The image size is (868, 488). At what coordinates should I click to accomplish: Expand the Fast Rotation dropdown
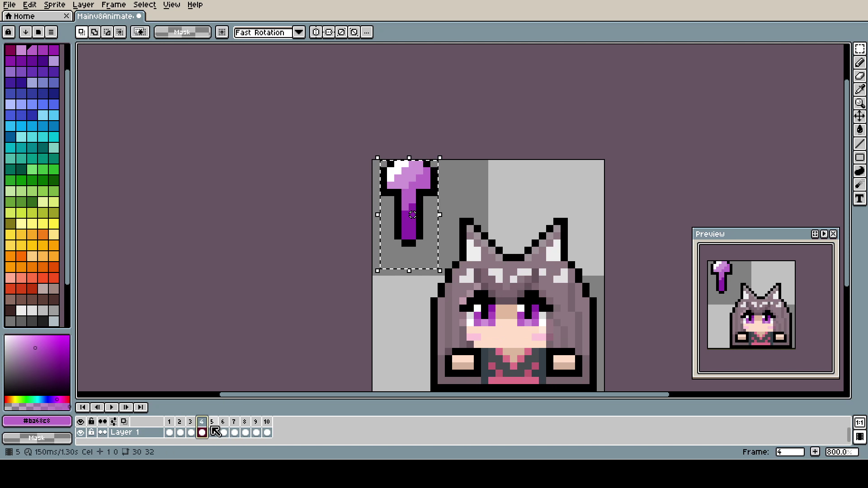pyautogui.click(x=299, y=32)
